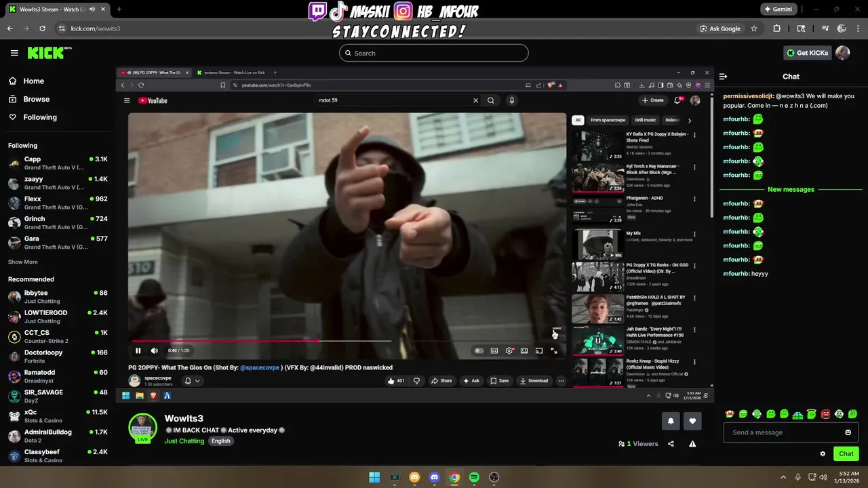Click the Just Chatting category link
This screenshot has width=868, height=488.
(184, 441)
